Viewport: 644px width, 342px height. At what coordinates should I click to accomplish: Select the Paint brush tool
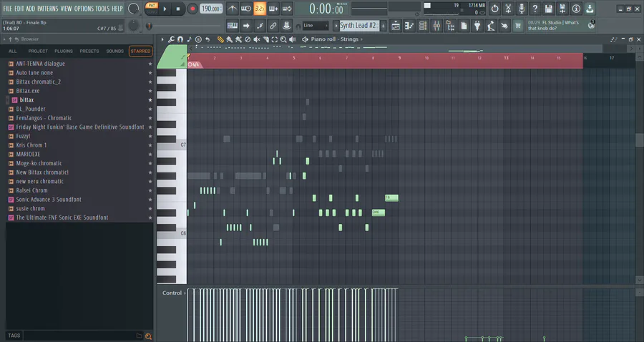coord(230,39)
